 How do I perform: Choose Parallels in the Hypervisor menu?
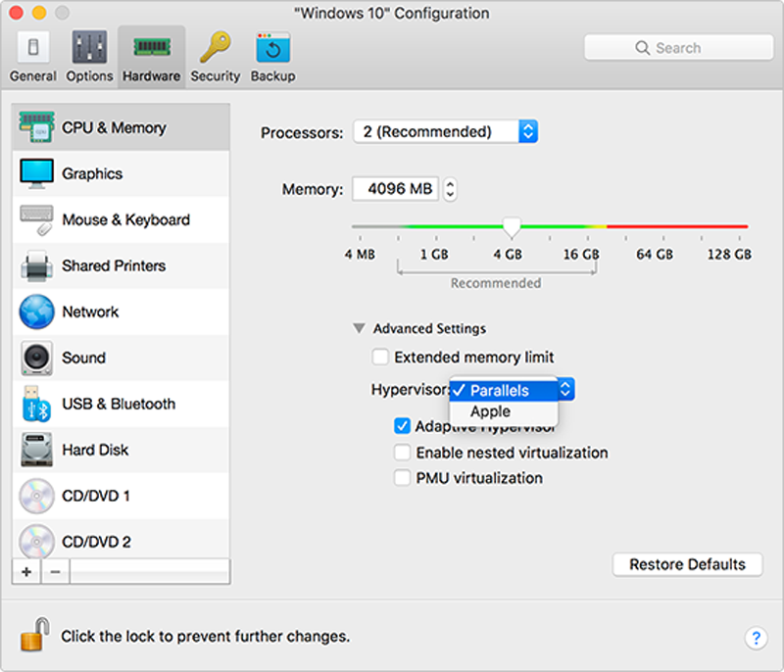[504, 390]
